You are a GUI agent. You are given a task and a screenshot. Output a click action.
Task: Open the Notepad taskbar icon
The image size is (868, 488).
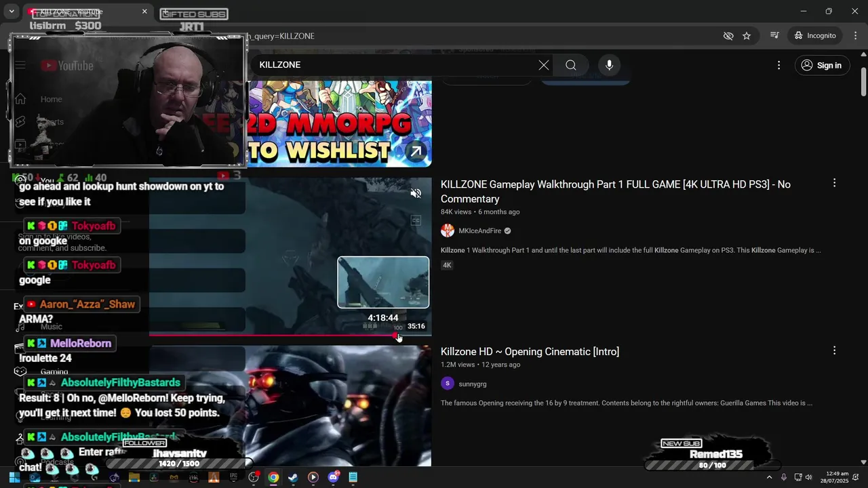coord(353,477)
